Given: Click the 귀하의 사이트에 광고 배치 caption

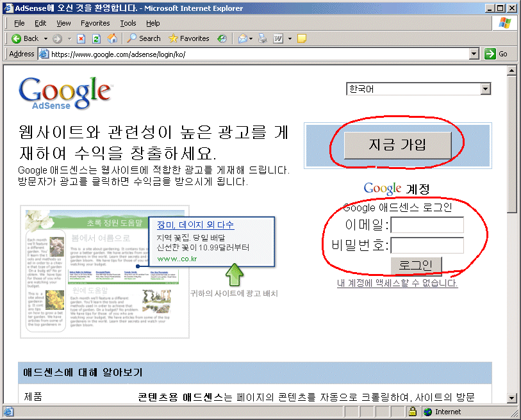Looking at the screenshot, I should point(234,293).
